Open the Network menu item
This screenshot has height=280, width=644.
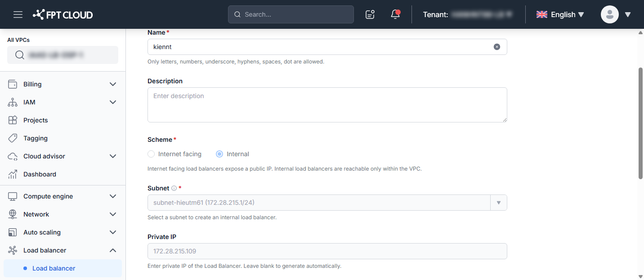pos(63,214)
